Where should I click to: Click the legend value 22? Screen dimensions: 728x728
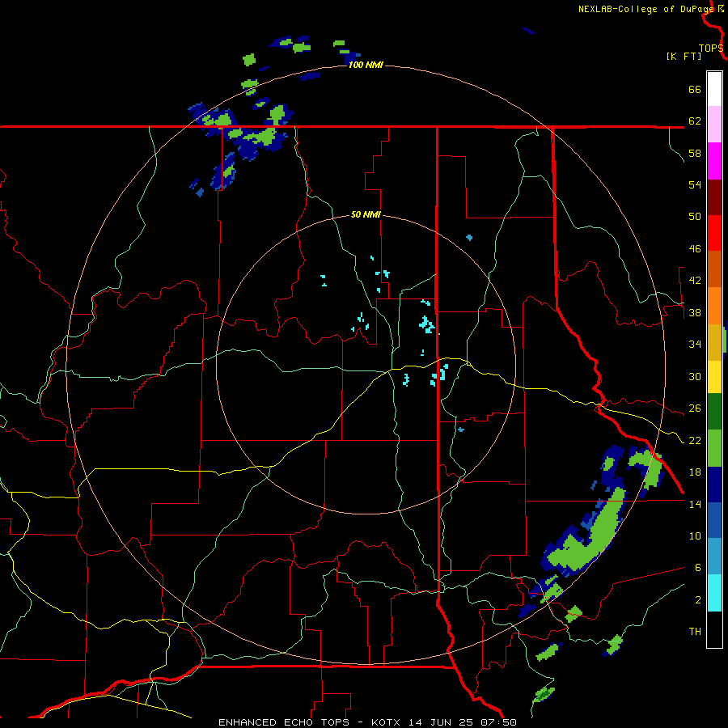click(695, 440)
